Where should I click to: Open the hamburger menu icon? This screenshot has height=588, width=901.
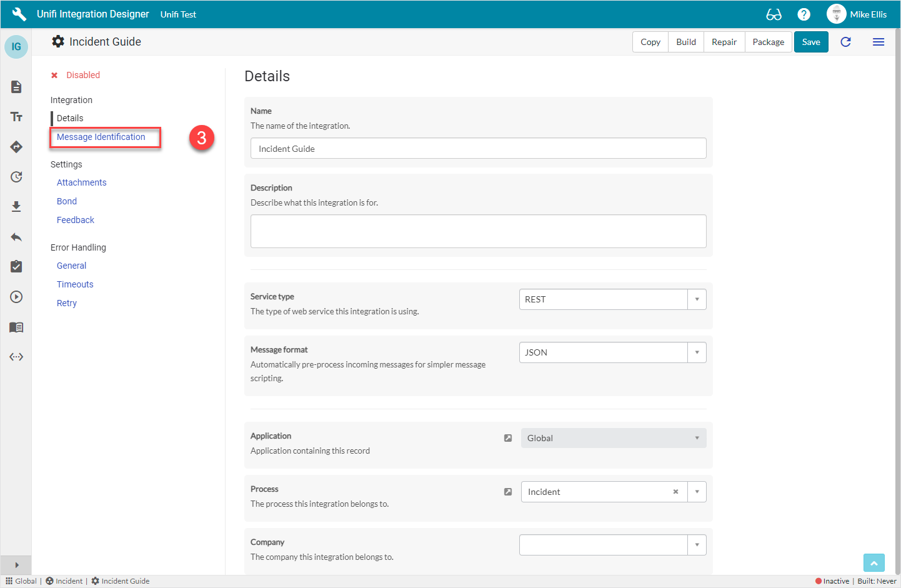pyautogui.click(x=878, y=42)
